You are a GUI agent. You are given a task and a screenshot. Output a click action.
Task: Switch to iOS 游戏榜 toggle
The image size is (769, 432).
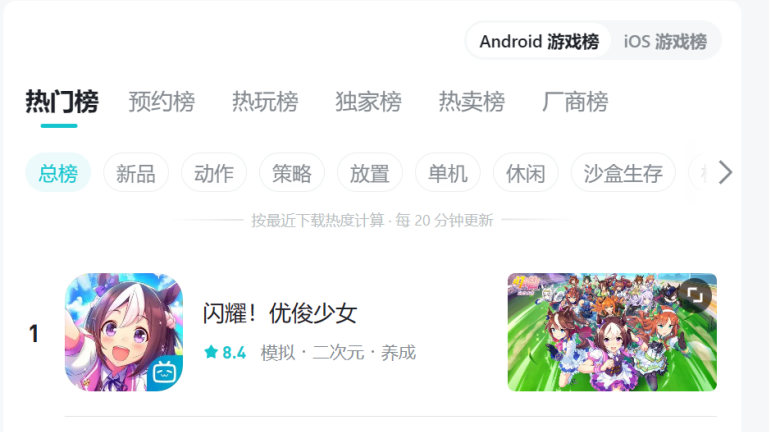665,41
